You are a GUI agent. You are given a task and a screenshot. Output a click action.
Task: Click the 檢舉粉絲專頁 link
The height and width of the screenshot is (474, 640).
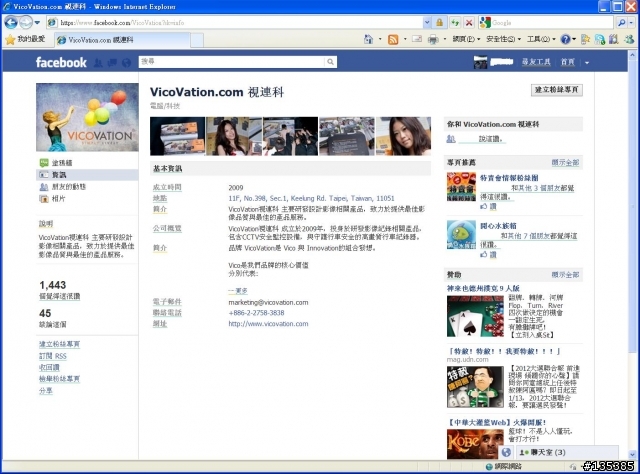click(x=60, y=379)
